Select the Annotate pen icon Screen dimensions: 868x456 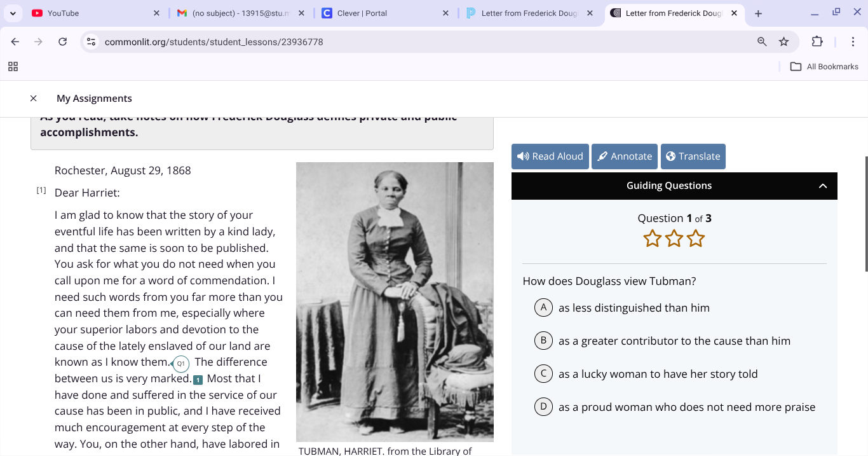coord(602,156)
